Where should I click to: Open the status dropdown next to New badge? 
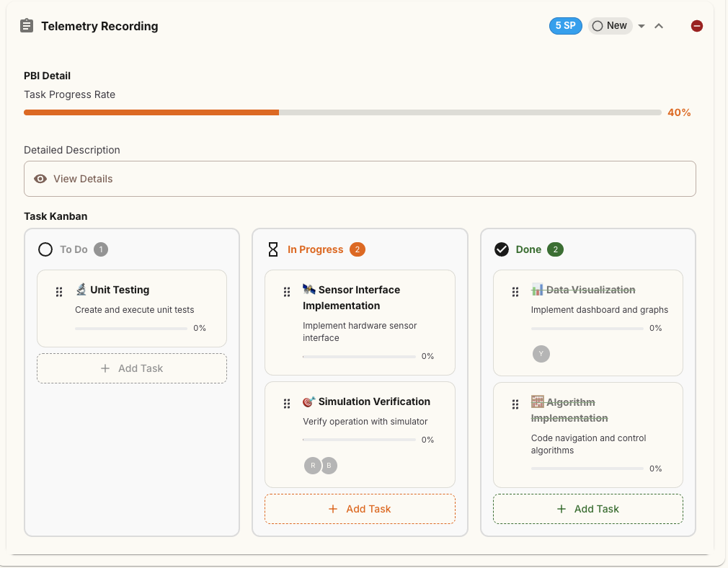641,25
